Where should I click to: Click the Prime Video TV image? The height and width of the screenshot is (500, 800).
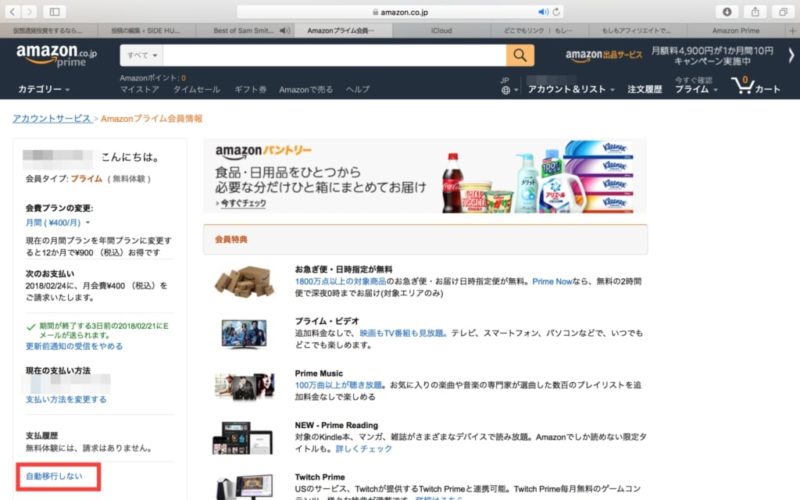pos(244,334)
